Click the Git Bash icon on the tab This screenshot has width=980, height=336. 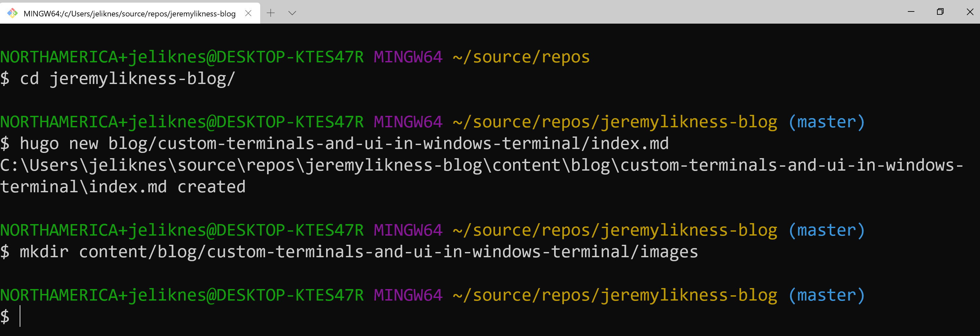coord(12,13)
